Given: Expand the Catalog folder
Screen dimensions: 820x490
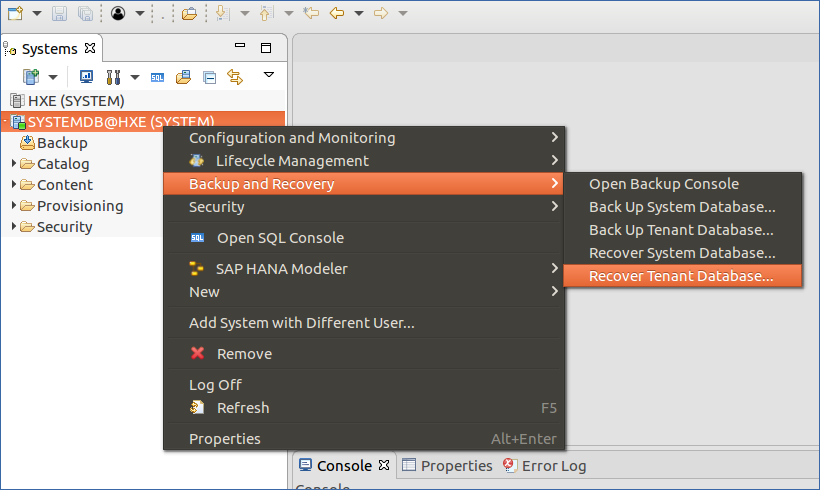Looking at the screenshot, I should coord(14,163).
